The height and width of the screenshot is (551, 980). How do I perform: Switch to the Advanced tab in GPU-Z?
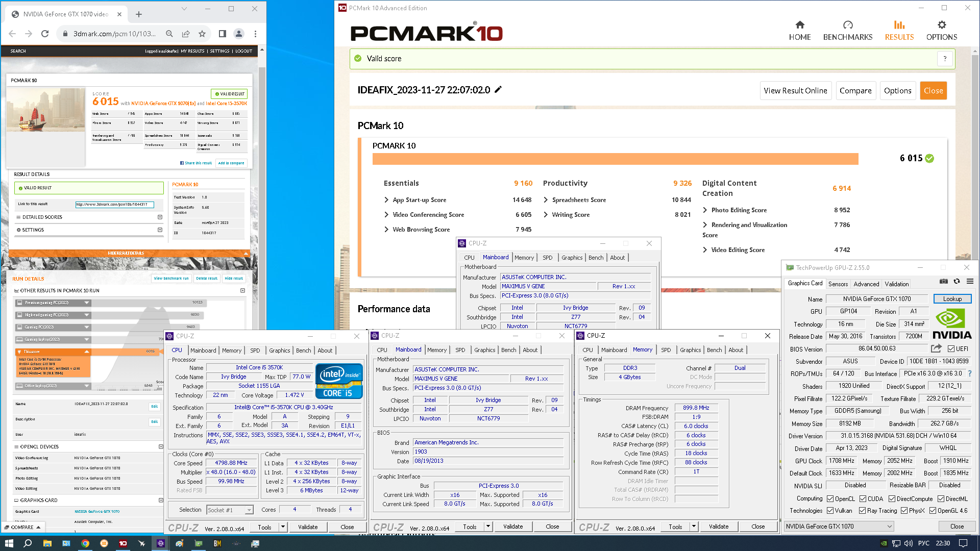(866, 284)
